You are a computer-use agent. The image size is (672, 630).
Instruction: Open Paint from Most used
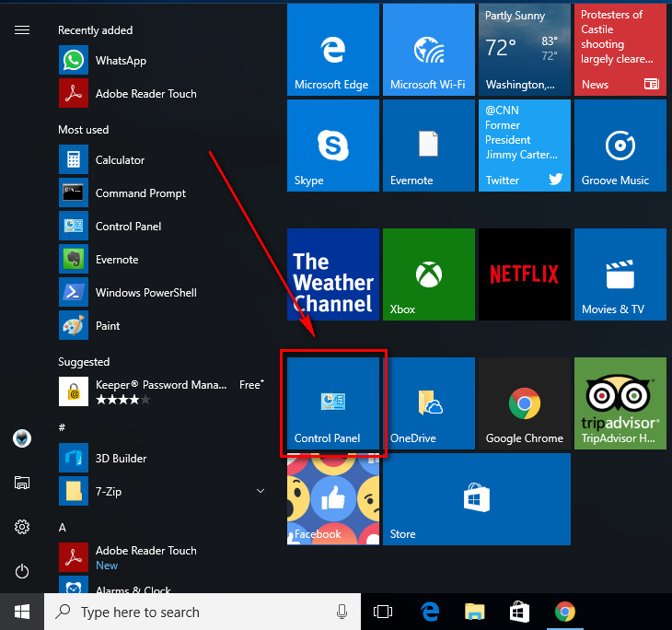(162, 325)
